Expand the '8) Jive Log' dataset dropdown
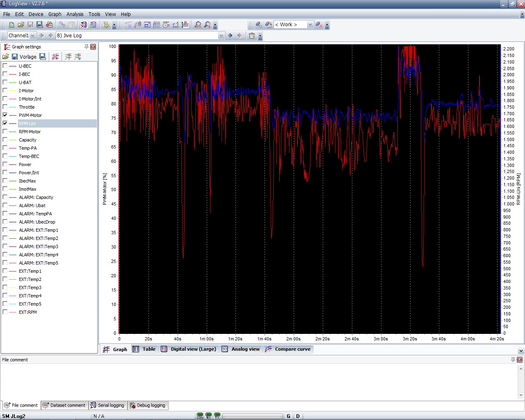 click(221, 36)
